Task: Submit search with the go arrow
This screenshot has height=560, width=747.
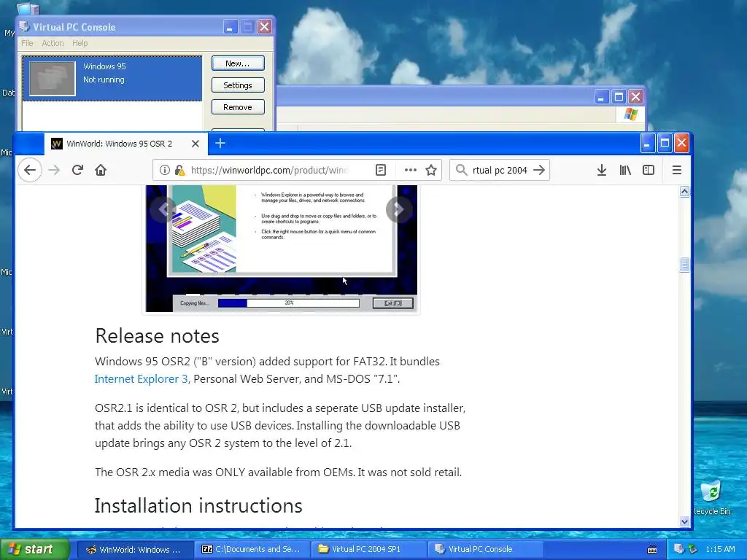Action: [x=539, y=170]
